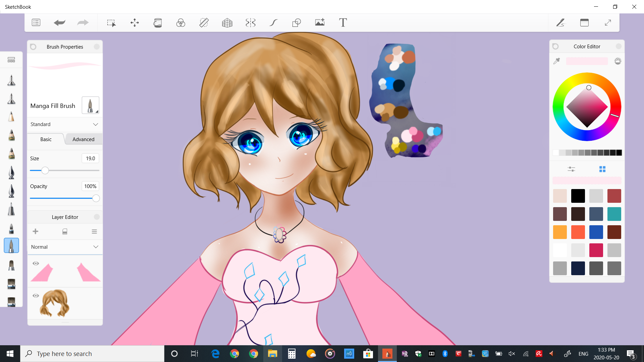Click the Opacity value field
Screen dimensions: 644x362
point(90,186)
